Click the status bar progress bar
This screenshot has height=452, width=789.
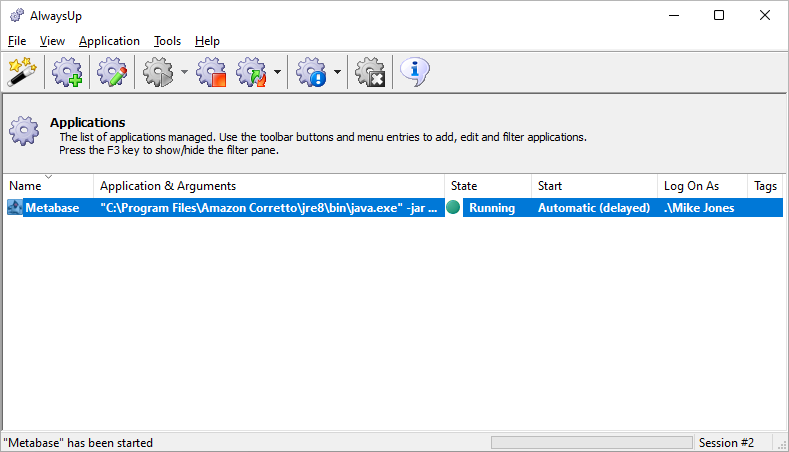tap(592, 442)
